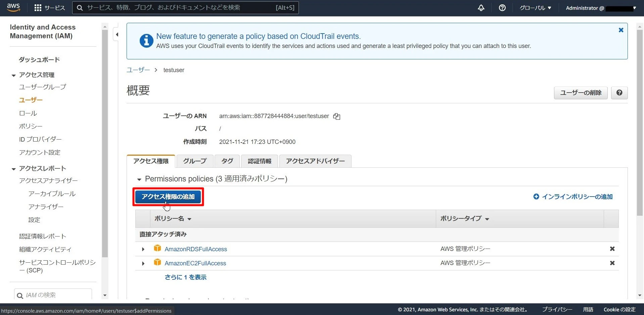Detach the AmazonRDSFullAccess policy
The height and width of the screenshot is (315, 644).
(612, 249)
